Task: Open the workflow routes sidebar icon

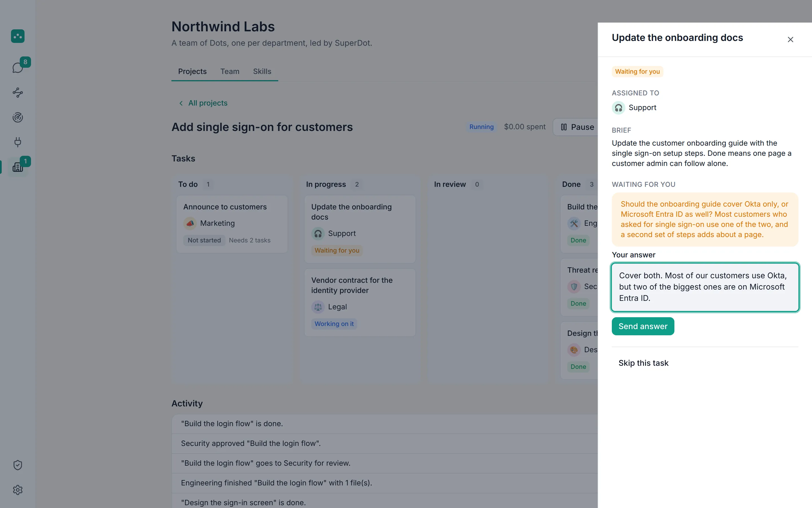Action: tap(18, 92)
